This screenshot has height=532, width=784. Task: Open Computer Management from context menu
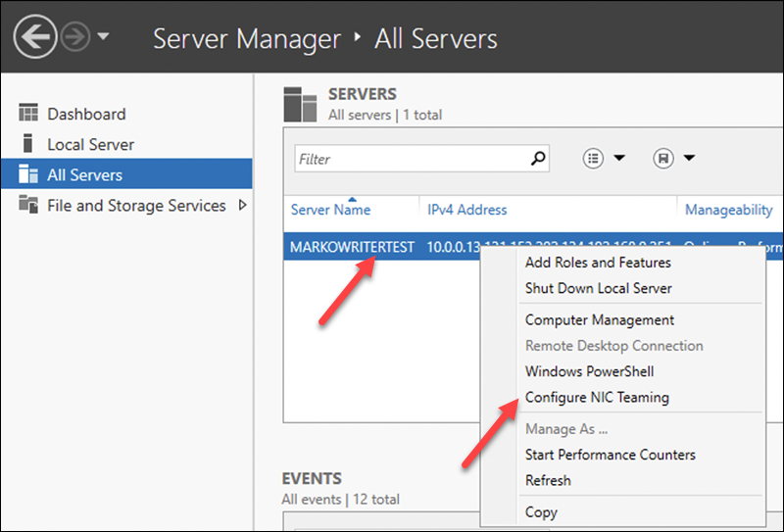600,320
